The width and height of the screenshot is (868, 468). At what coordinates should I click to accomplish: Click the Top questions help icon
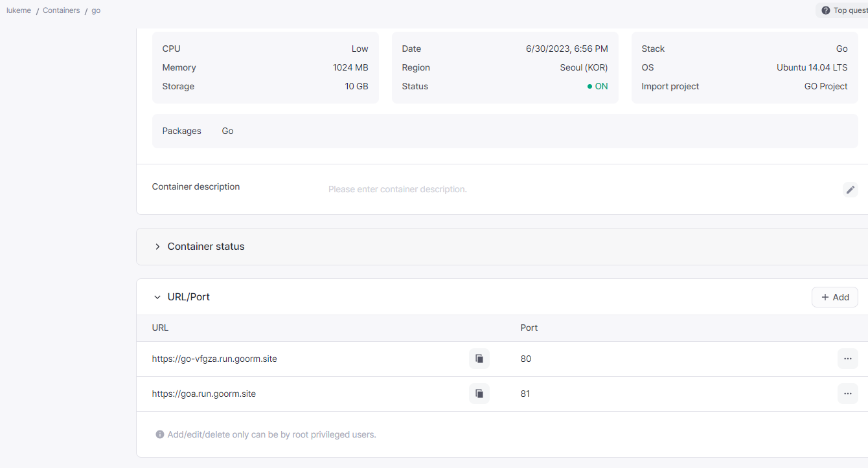click(x=826, y=10)
